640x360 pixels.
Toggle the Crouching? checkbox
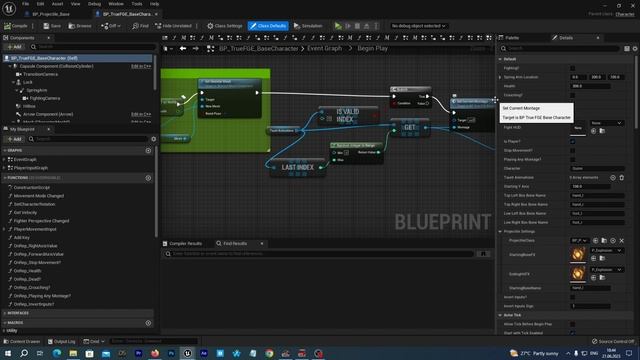(572, 95)
